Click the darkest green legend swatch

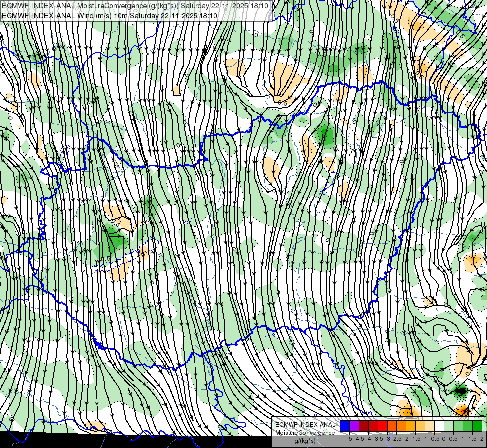(x=477, y=426)
